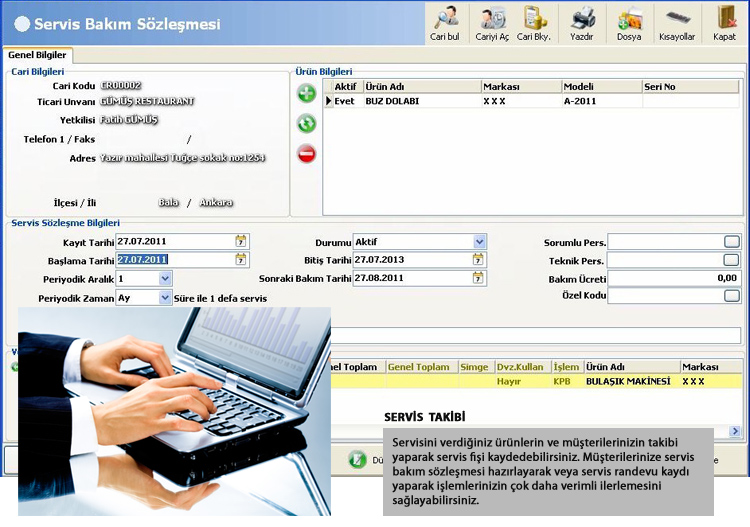Refresh product list with green arrows icon
This screenshot has height=527, width=750.
click(x=307, y=124)
